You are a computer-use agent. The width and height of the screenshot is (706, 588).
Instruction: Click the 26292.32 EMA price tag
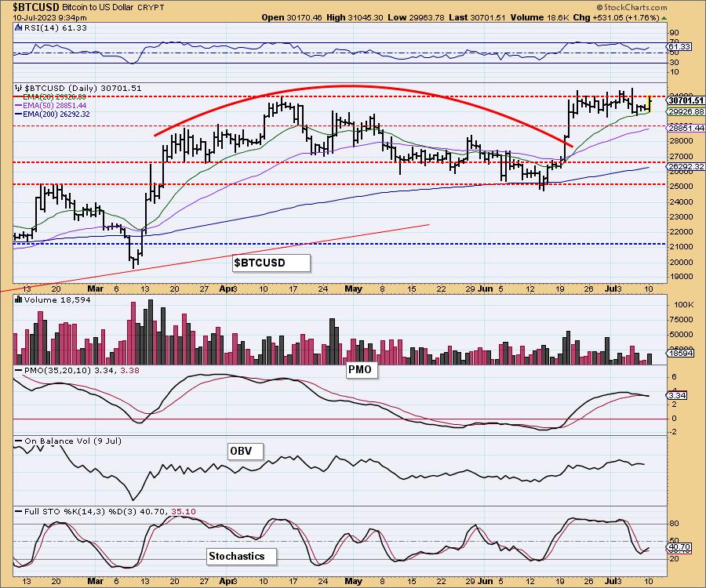coord(686,166)
